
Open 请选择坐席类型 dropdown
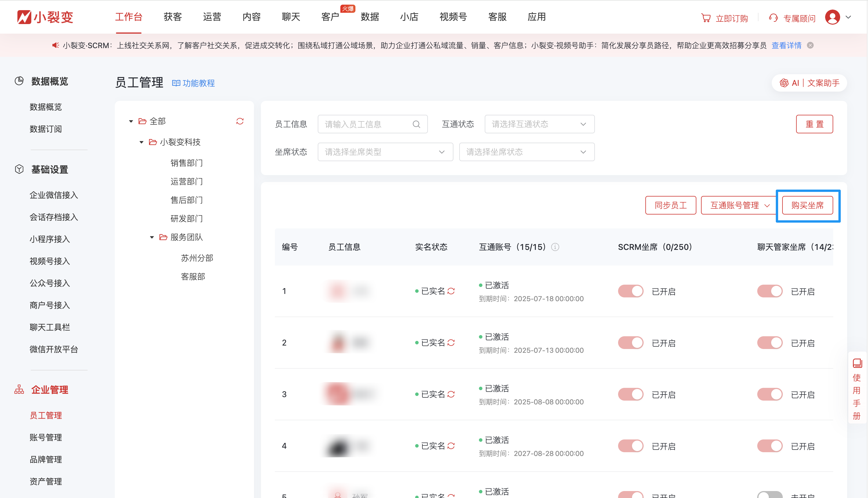[385, 152]
